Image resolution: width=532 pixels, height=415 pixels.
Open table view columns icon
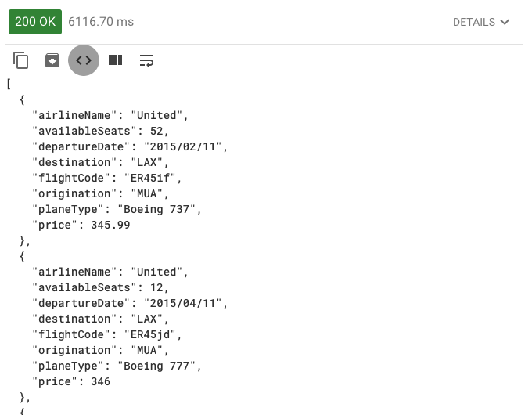115,60
